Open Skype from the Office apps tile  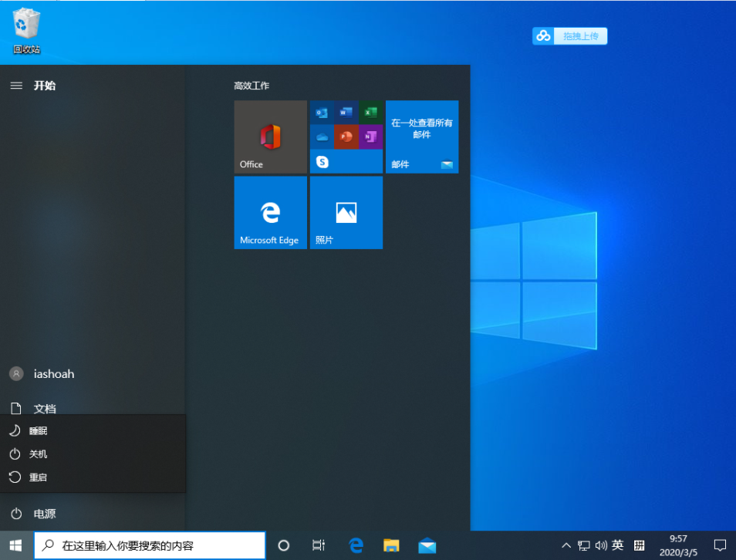[322, 162]
